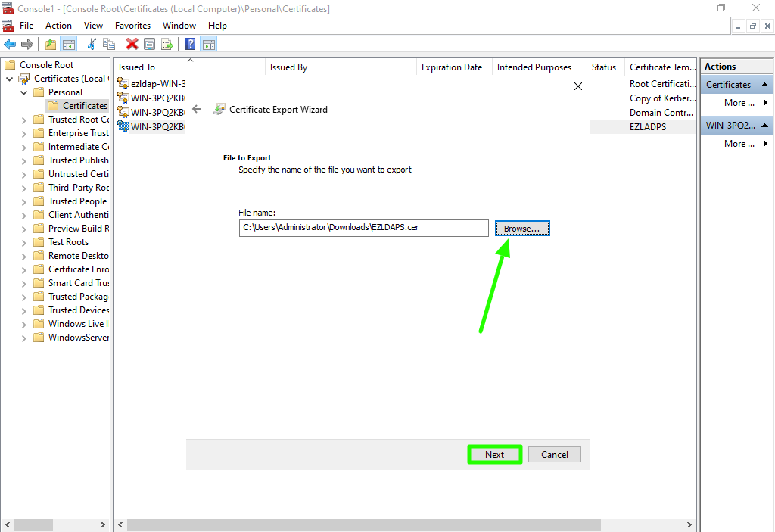Click the Browse... button
Image resolution: width=775 pixels, height=532 pixels.
[522, 229]
